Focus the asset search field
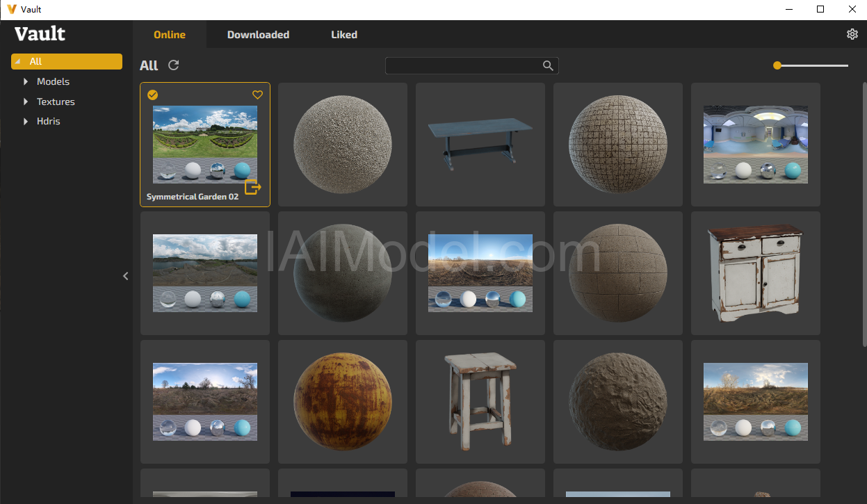This screenshot has height=504, width=867. [472, 65]
